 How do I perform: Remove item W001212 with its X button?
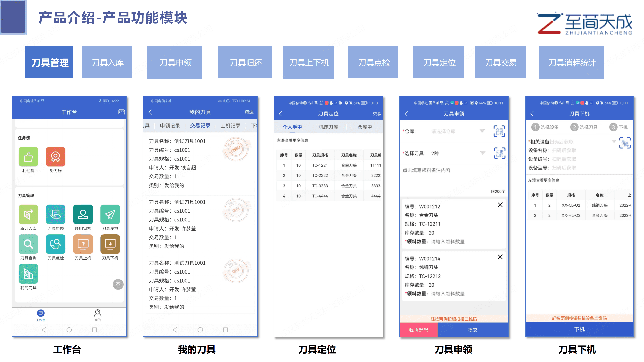(x=500, y=205)
